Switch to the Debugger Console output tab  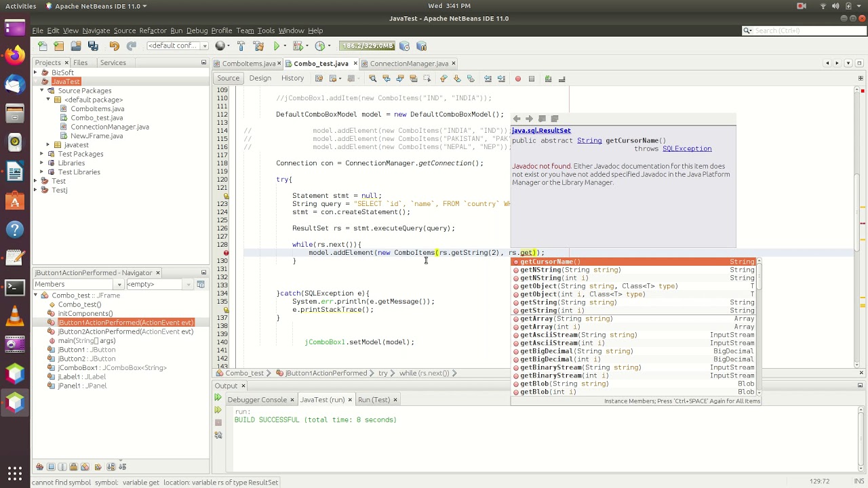257,400
